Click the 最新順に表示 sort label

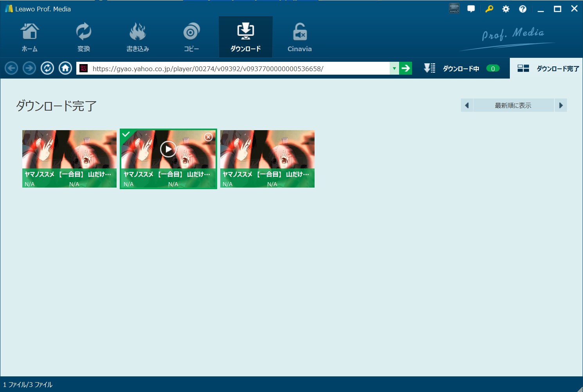(513, 106)
